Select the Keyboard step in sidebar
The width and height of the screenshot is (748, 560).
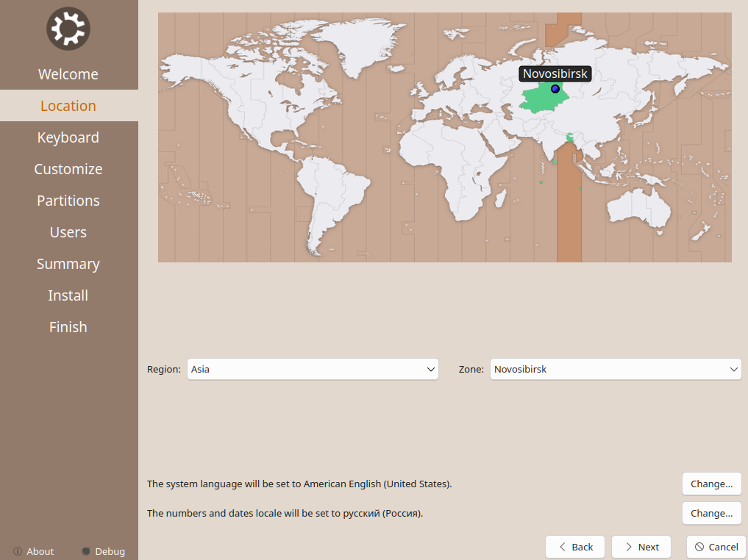click(x=68, y=137)
